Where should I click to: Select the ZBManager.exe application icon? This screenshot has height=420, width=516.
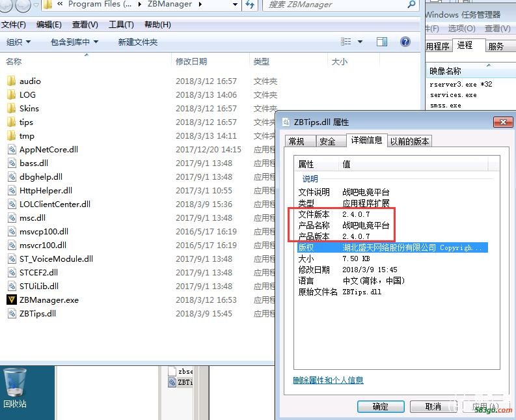12,300
